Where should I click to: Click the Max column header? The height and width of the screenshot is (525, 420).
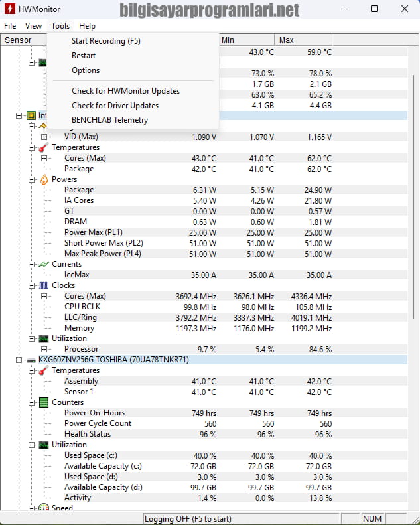click(x=303, y=40)
